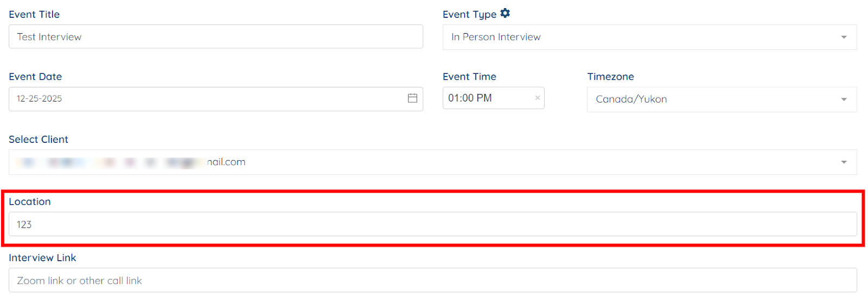Click the Location label
The height and width of the screenshot is (303, 868).
(x=30, y=201)
